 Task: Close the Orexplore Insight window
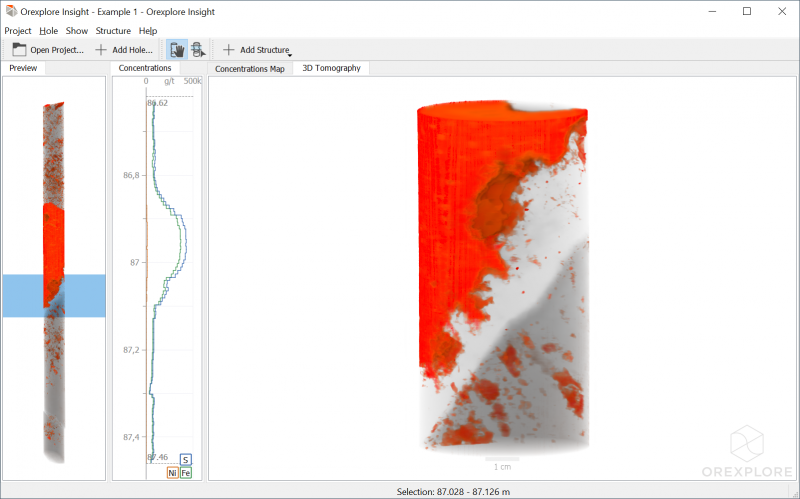click(782, 11)
